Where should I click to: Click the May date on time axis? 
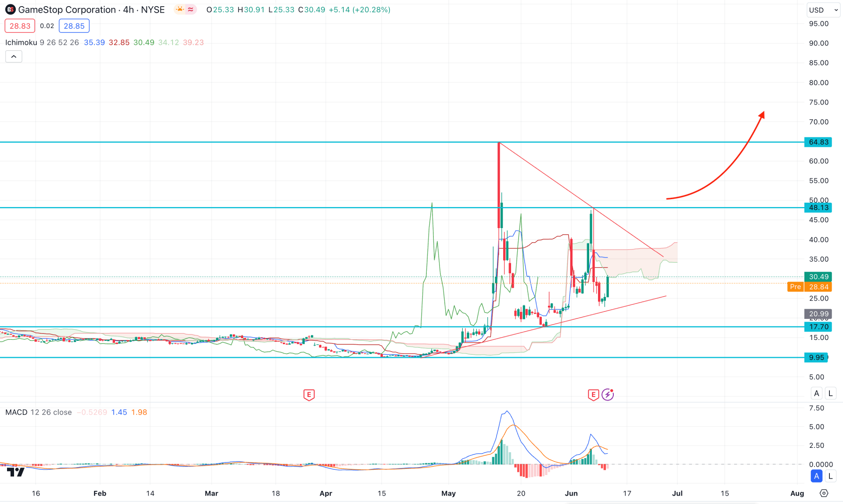(x=448, y=493)
